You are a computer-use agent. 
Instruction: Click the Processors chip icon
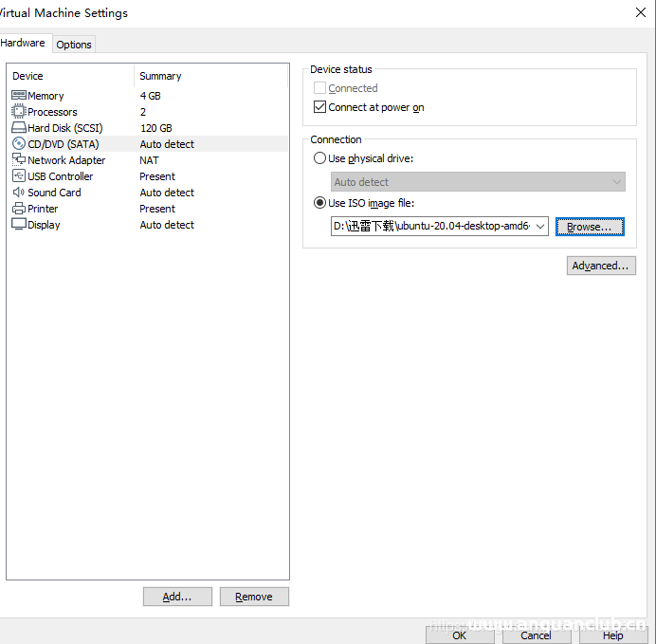tap(19, 112)
